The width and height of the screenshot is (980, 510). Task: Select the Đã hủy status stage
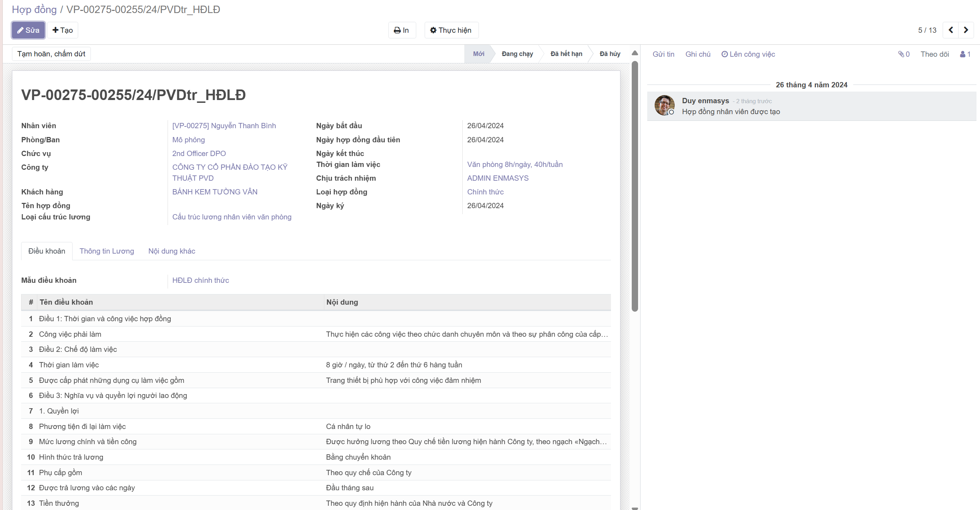pyautogui.click(x=610, y=54)
